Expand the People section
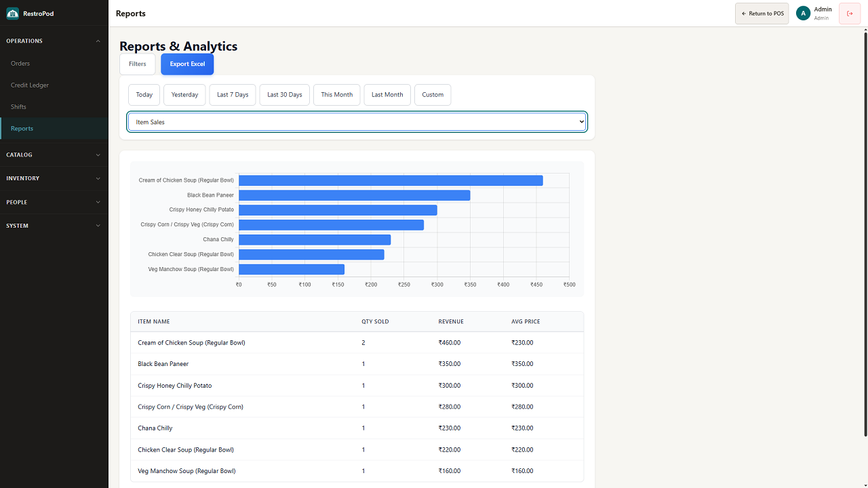868x488 pixels. coord(54,202)
